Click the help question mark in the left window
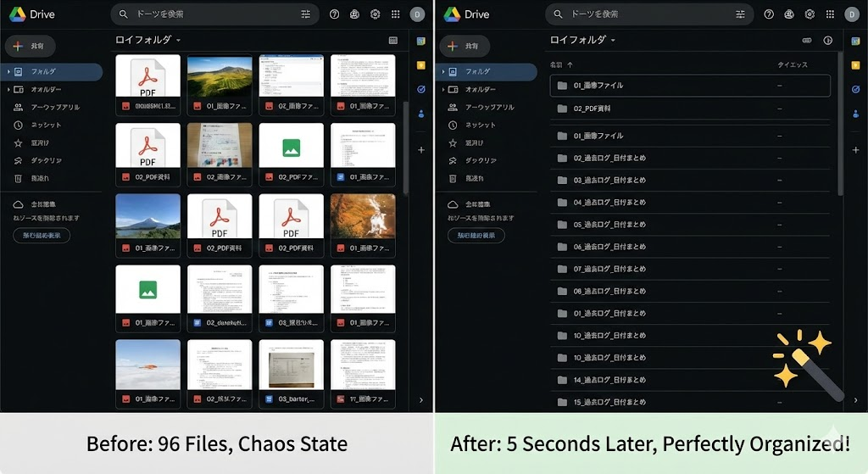Screen dimensions: 868x474 335,14
